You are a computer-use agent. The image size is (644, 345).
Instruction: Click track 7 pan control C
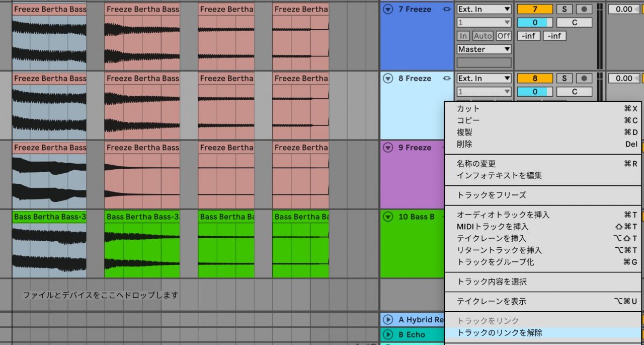pyautogui.click(x=574, y=23)
